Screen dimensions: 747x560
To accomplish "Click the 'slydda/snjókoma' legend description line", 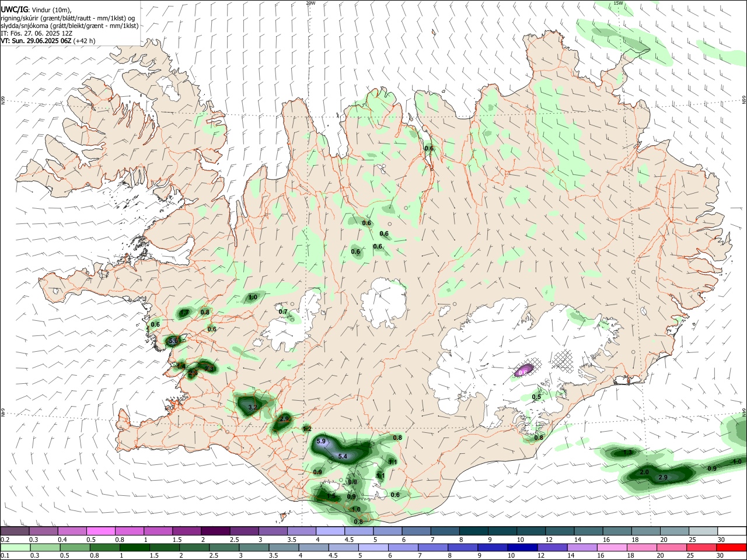I will pos(69,26).
